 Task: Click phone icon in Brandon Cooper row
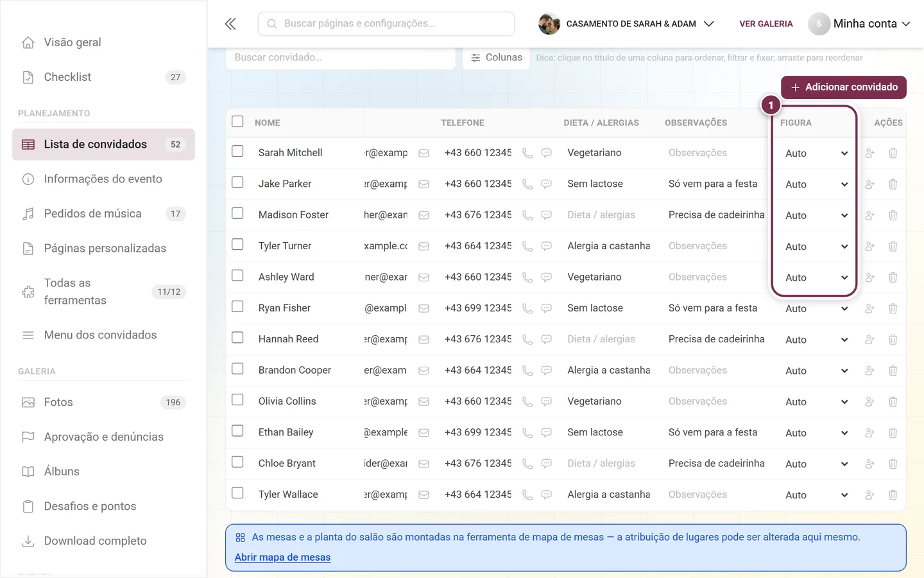[527, 371]
